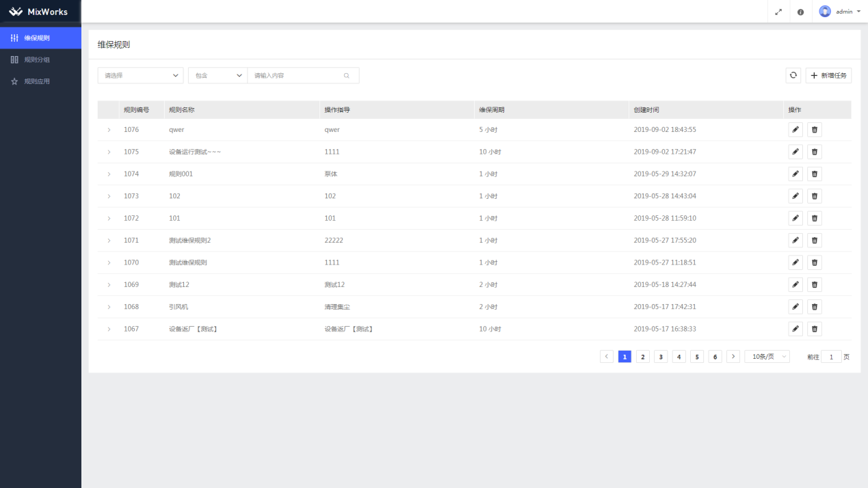Image resolution: width=868 pixels, height=488 pixels.
Task: Open the admin user menu
Action: [x=841, y=12]
